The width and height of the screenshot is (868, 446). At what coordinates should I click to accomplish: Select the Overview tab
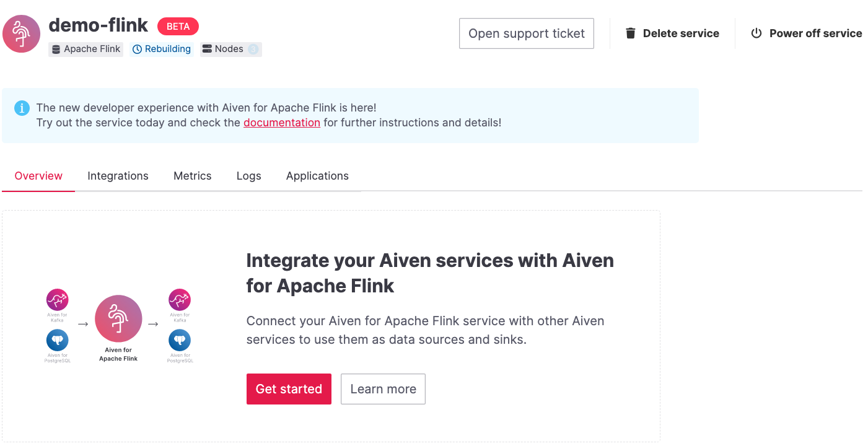(x=38, y=176)
